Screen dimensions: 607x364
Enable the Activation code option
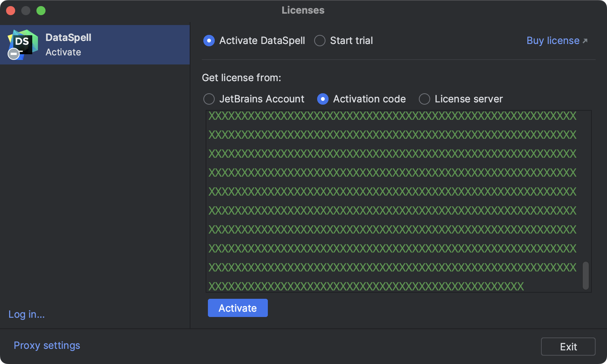coord(323,99)
